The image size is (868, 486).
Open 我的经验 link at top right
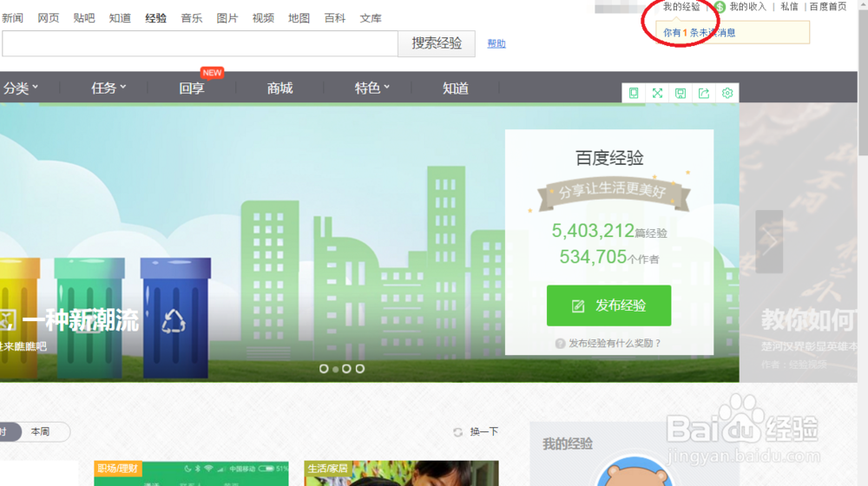pyautogui.click(x=681, y=7)
